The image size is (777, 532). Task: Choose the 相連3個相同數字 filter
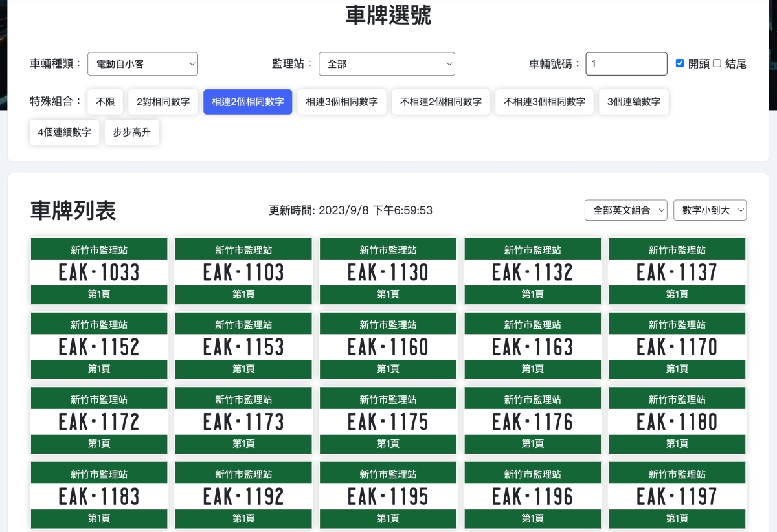click(x=342, y=102)
